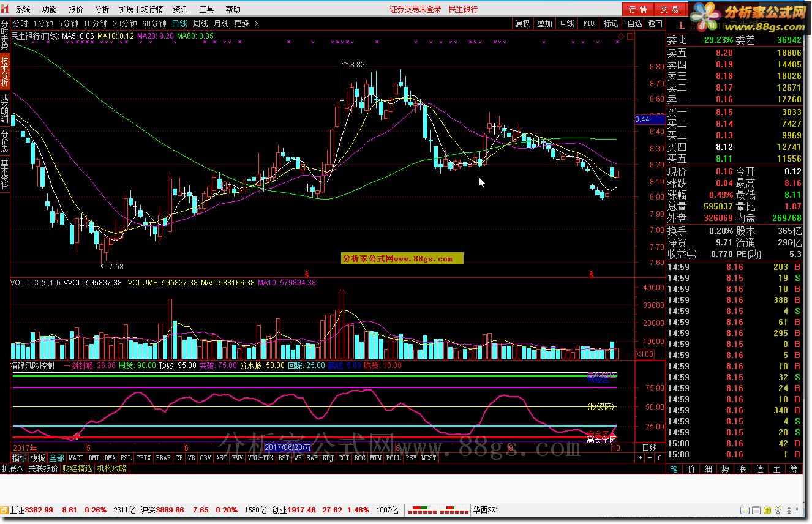Click the minus zoom-out chart button
This screenshot has width=812, height=524.
[x=650, y=458]
